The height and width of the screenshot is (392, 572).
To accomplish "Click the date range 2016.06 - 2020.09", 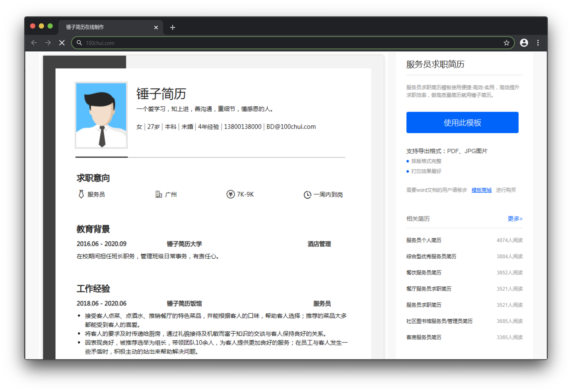I will pyautogui.click(x=101, y=244).
